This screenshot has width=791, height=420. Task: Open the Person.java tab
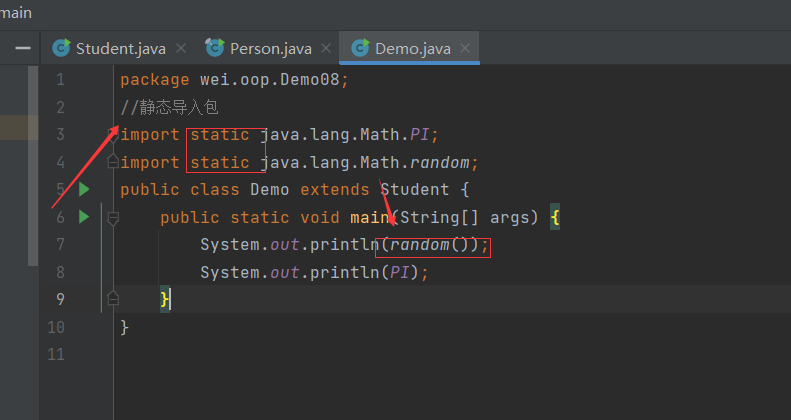tap(270, 47)
